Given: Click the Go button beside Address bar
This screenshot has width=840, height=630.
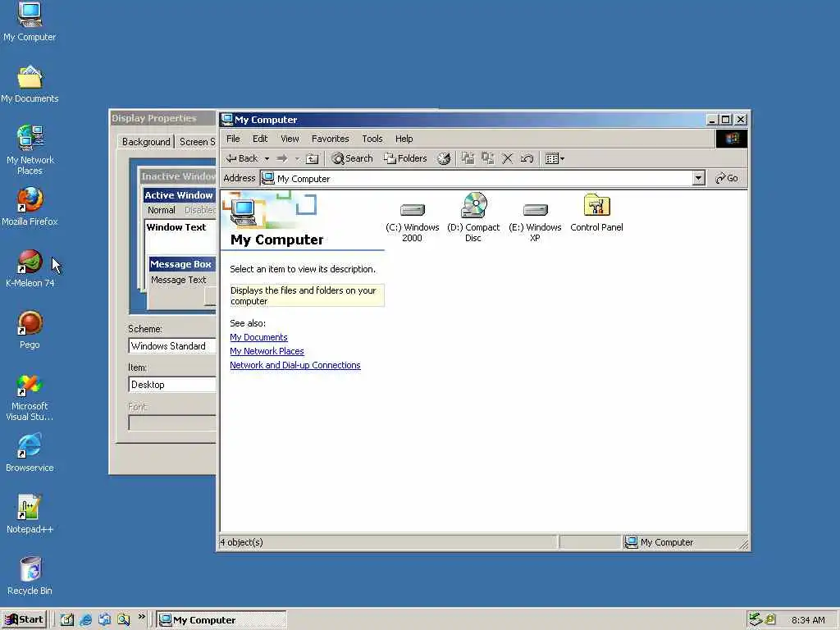Looking at the screenshot, I should [727, 178].
